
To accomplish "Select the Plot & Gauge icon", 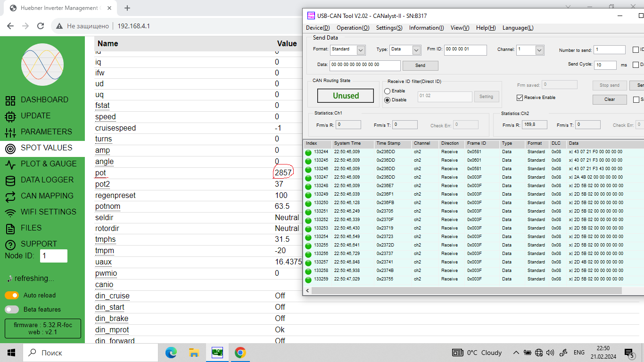I will click(x=10, y=164).
